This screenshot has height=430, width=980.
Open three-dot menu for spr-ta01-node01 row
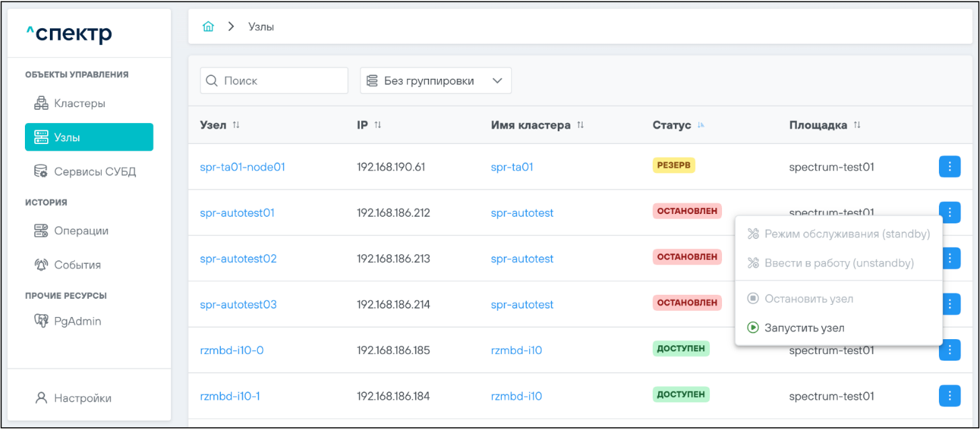[x=949, y=167]
